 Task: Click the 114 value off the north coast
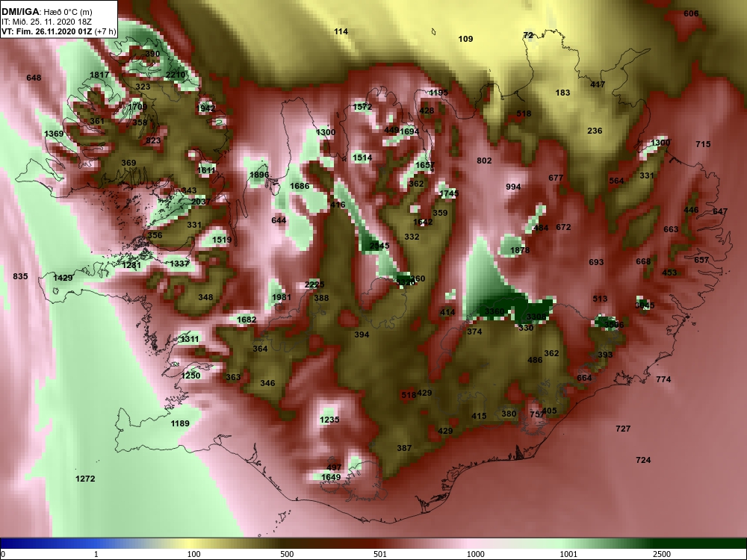[341, 31]
